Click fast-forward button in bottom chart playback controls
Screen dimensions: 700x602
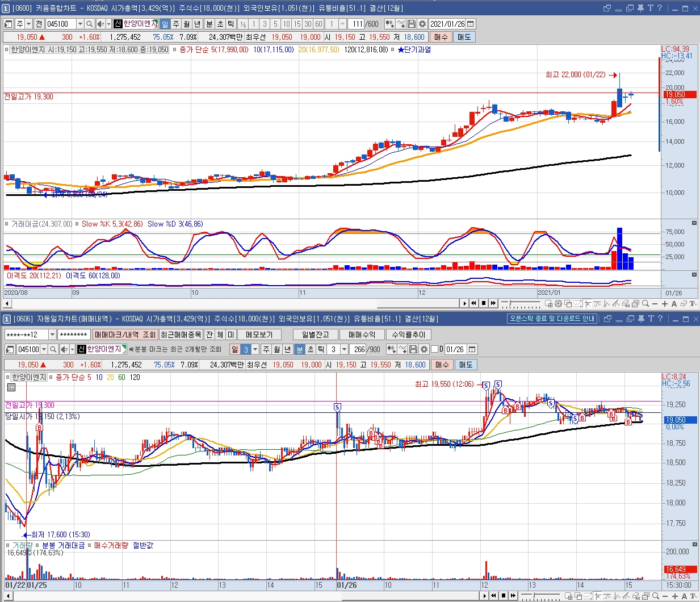click(513, 596)
